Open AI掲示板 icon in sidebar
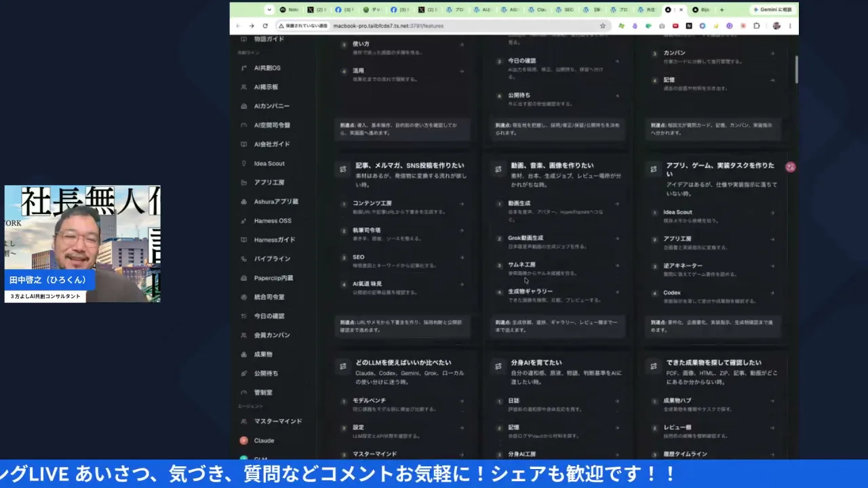This screenshot has height=488, width=868. pyautogui.click(x=244, y=87)
